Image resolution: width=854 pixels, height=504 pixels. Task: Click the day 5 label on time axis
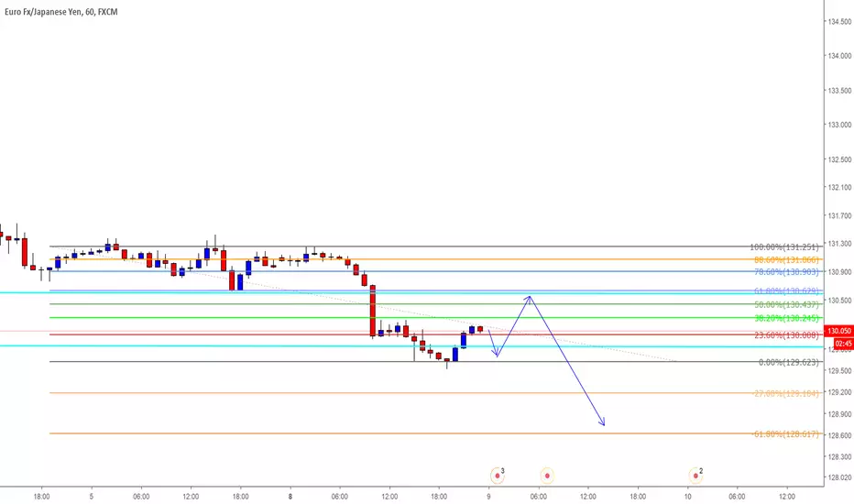(x=92, y=497)
